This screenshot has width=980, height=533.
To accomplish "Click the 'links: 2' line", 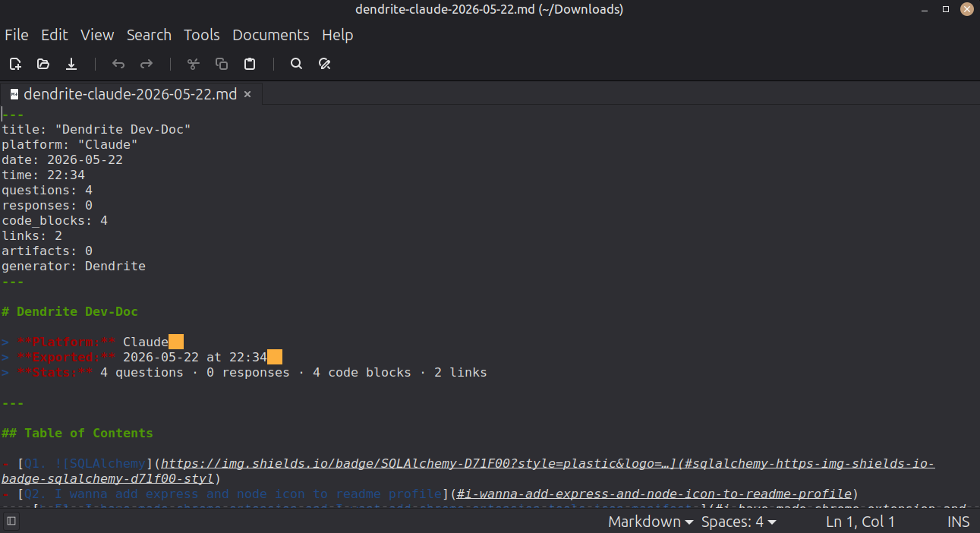I will [32, 235].
